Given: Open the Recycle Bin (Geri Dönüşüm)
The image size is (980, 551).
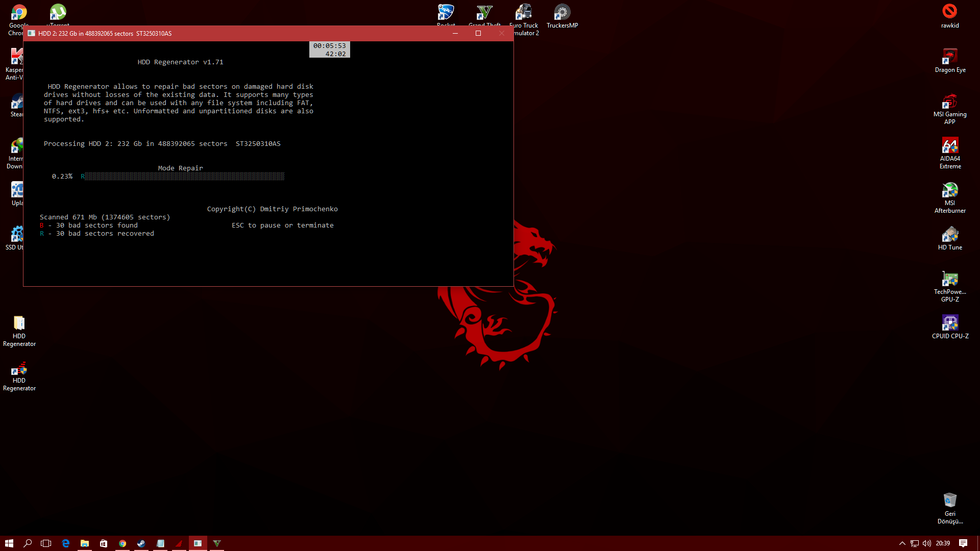Looking at the screenshot, I should 950,500.
